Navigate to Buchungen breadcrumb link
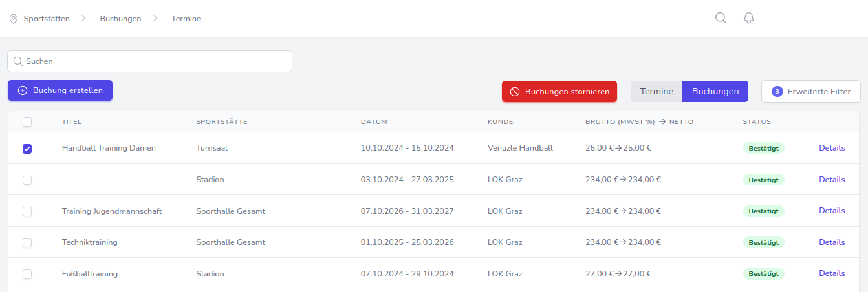The image size is (868, 292). pos(120,19)
